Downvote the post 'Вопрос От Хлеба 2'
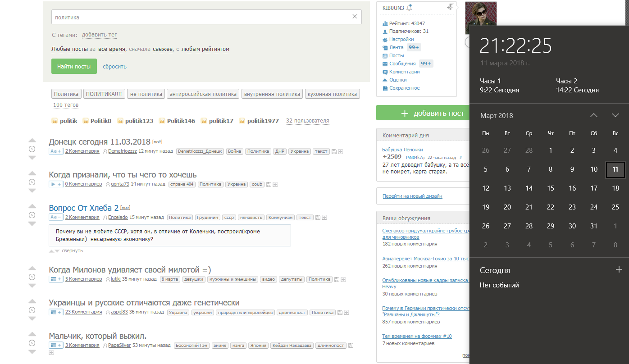This screenshot has width=629, height=364. 32,224
